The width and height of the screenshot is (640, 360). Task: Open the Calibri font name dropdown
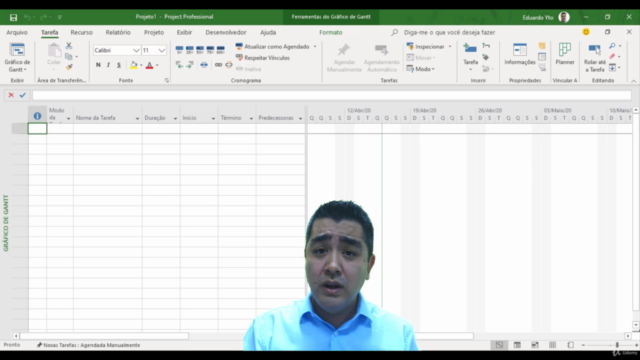pos(136,50)
